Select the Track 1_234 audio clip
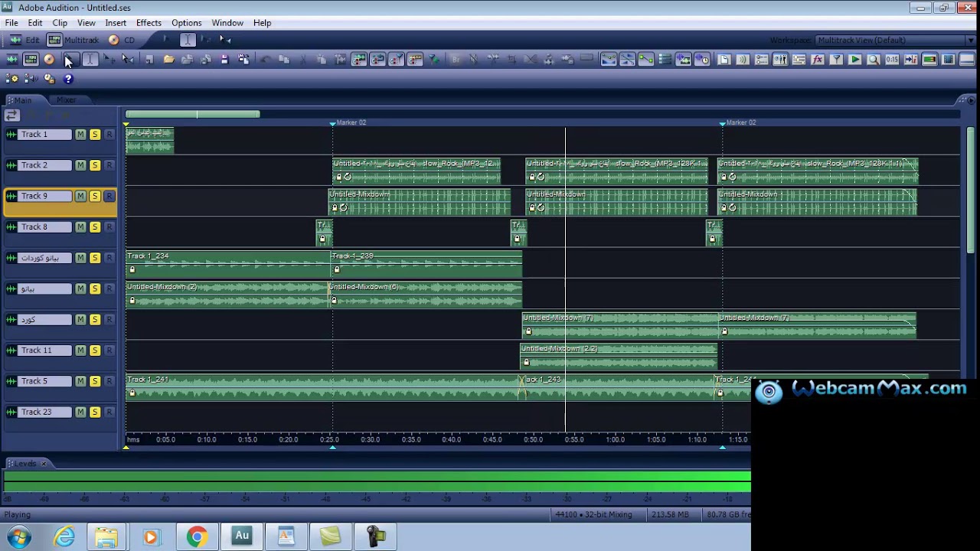 point(228,263)
